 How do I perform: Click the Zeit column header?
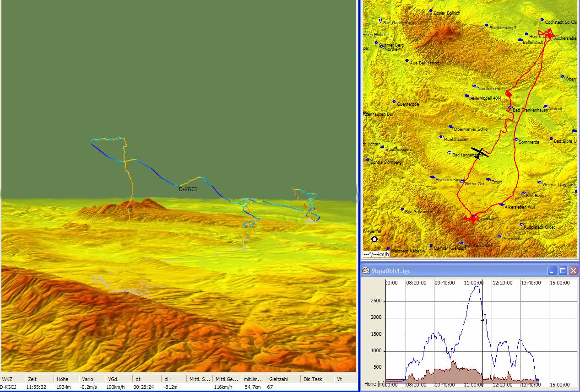(32, 379)
